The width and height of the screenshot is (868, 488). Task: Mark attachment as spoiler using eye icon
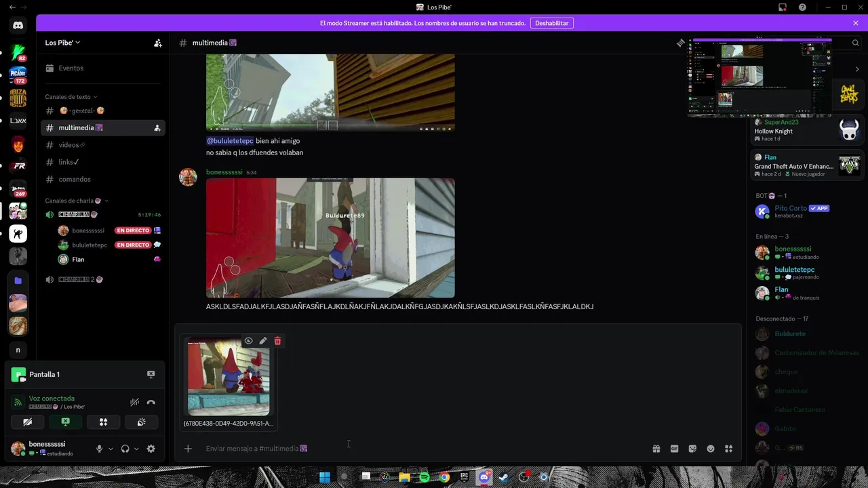coord(249,341)
